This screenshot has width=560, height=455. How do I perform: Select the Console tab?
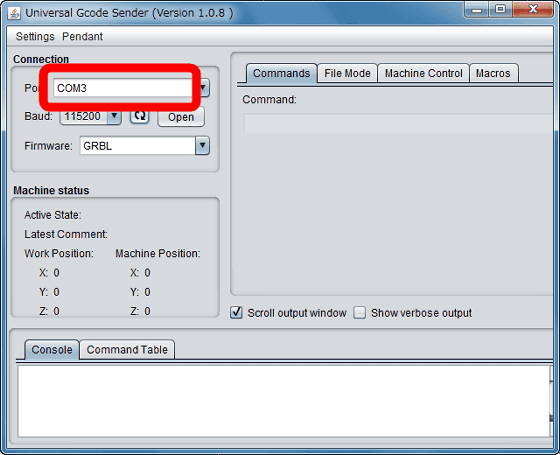pyautogui.click(x=52, y=350)
